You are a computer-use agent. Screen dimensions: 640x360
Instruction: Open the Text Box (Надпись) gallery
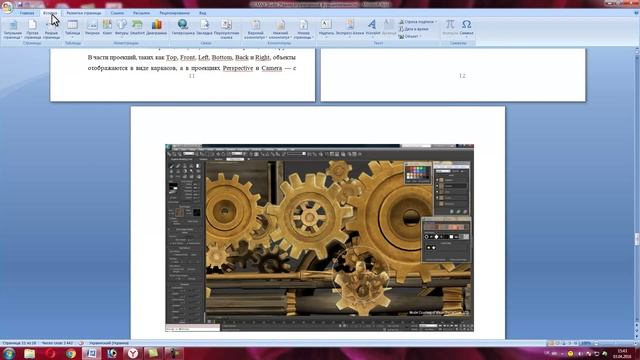[x=326, y=28]
